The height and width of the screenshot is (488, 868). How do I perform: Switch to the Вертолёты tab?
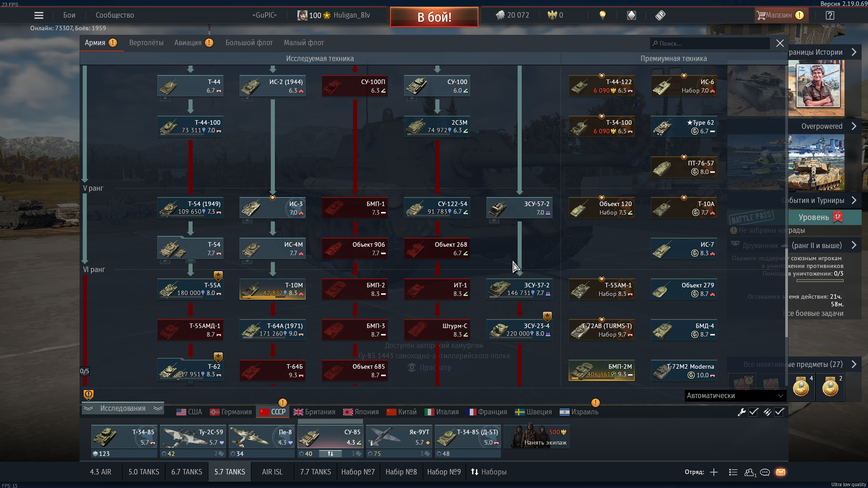[146, 43]
